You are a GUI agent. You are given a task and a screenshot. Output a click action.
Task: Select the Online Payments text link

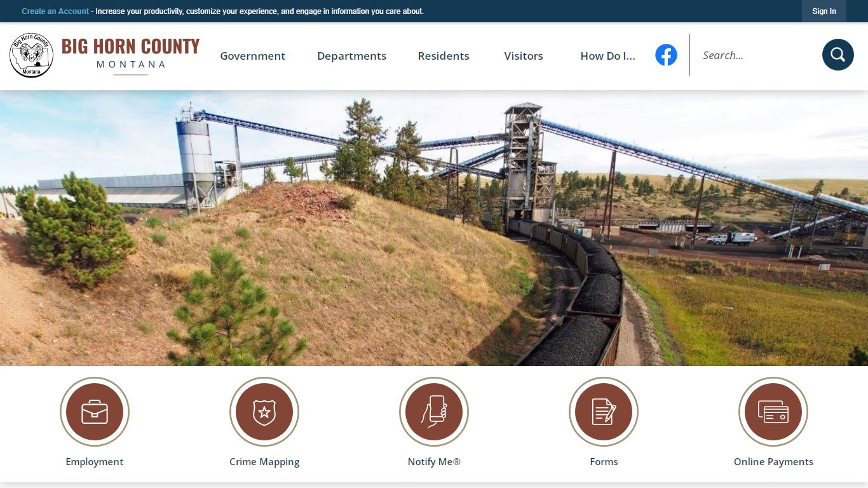pos(773,462)
